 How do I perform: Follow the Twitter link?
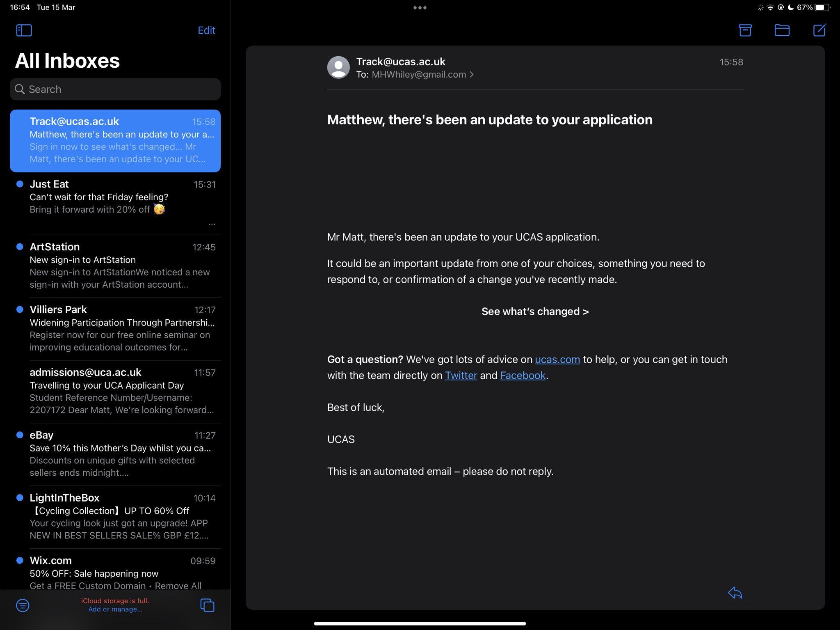[461, 376]
